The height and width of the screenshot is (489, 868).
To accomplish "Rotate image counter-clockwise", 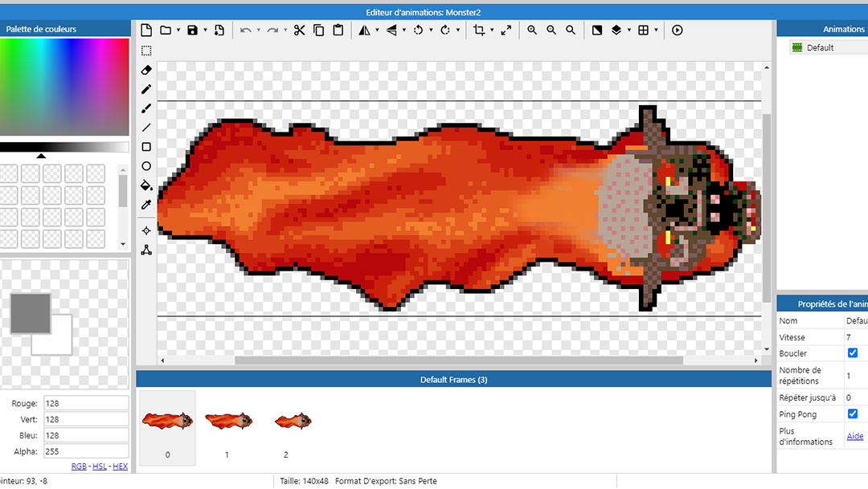I will [x=418, y=30].
